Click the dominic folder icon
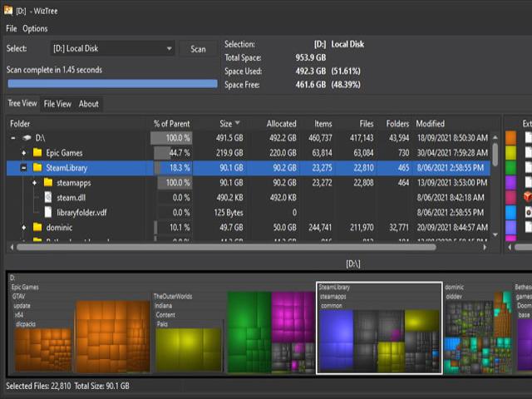This screenshot has width=532, height=399. (37, 227)
